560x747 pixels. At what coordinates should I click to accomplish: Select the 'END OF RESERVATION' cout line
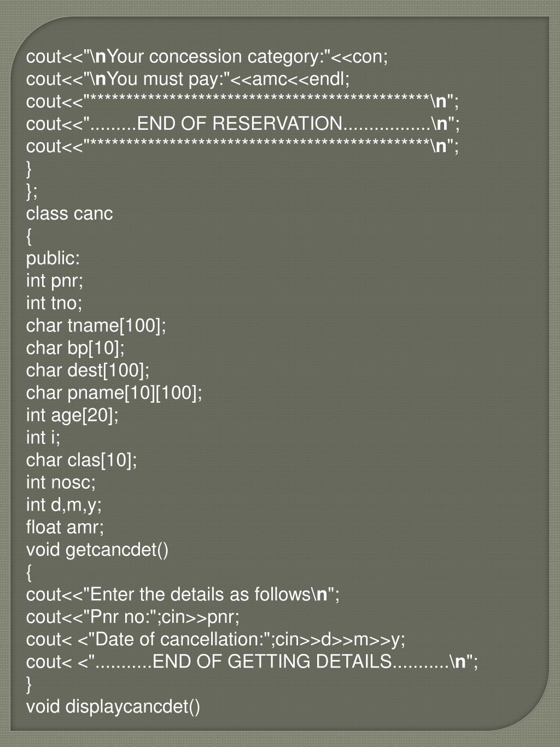tap(243, 124)
